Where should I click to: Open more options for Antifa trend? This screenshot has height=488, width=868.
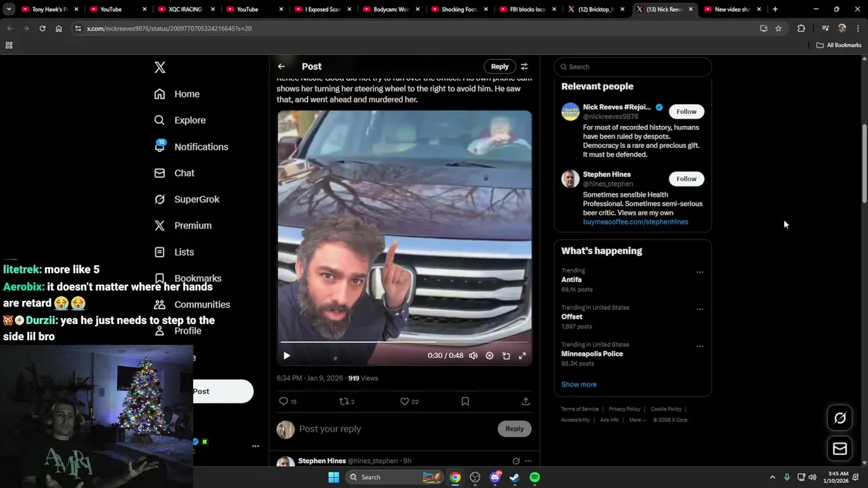[x=700, y=272]
